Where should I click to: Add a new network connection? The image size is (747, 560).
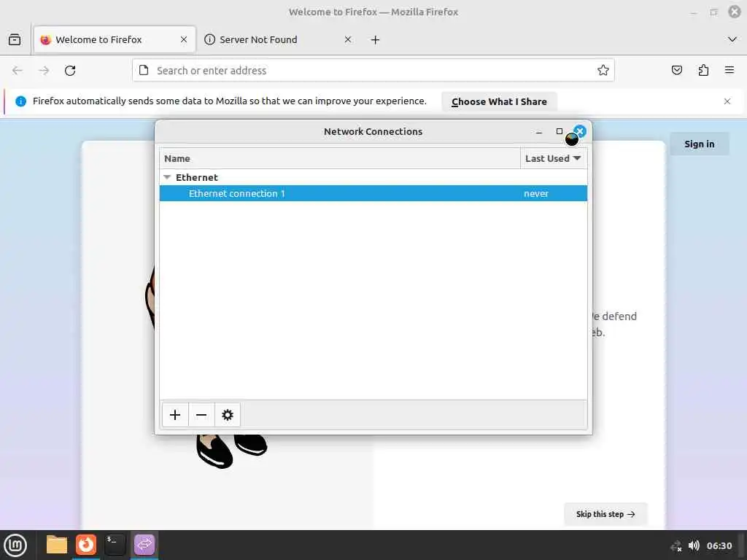(x=175, y=415)
